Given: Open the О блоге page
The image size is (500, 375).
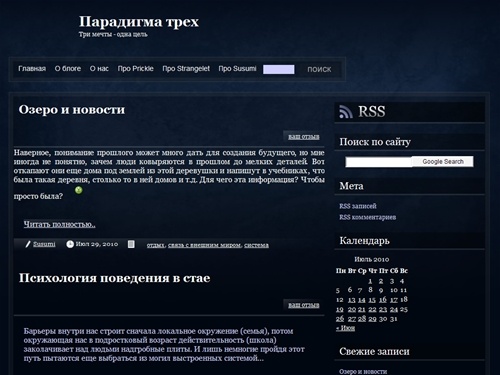Looking at the screenshot, I should coord(68,69).
